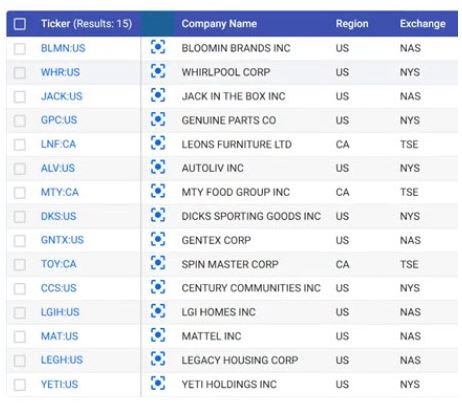Click the Ticker (Results: 15) column header
This screenshot has width=462, height=414.
tap(86, 24)
